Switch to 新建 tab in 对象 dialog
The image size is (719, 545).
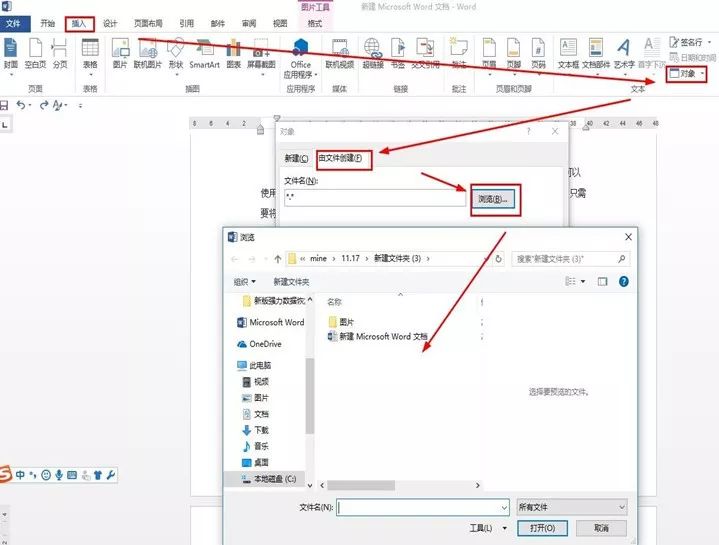[x=296, y=159]
